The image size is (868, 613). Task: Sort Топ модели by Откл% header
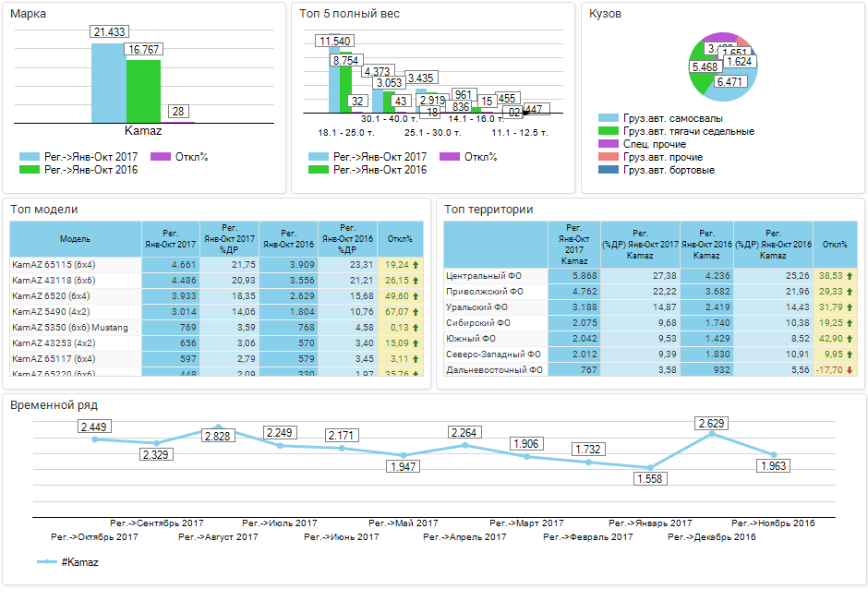click(400, 239)
